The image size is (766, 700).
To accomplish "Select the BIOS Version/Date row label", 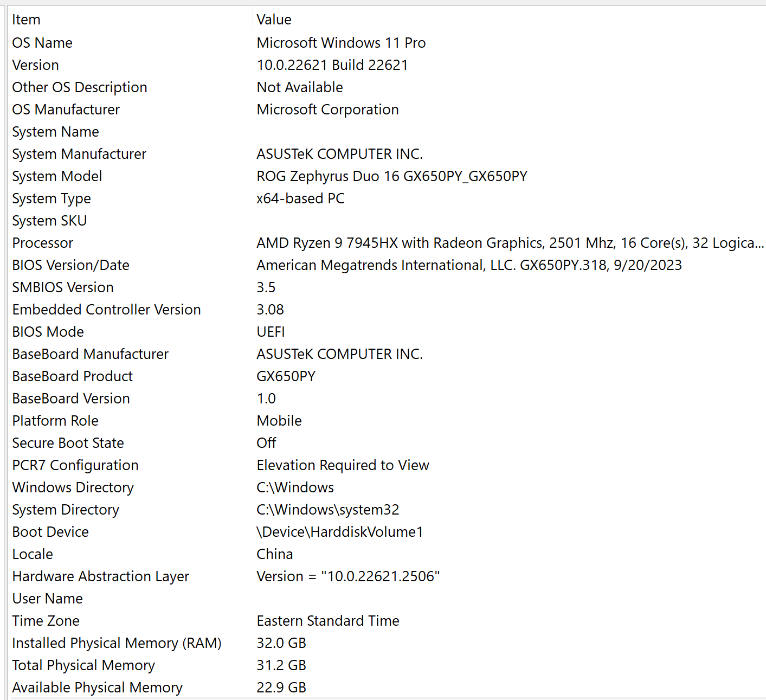I will click(70, 265).
